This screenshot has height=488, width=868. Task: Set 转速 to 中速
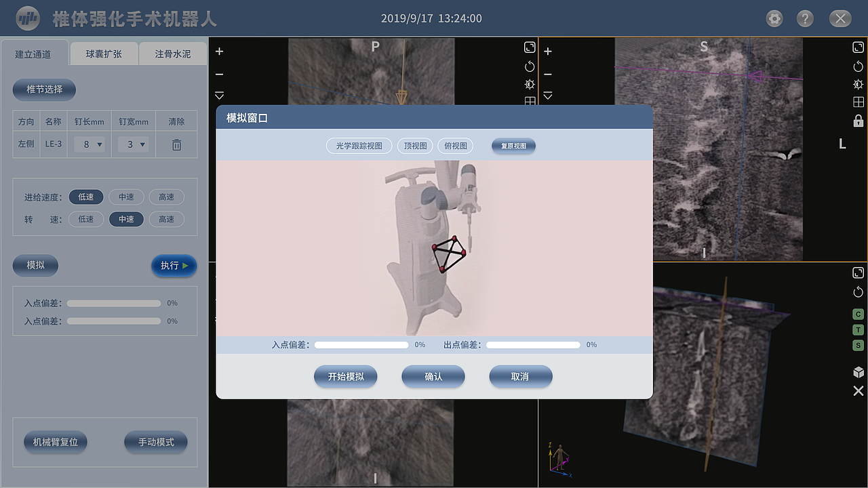(x=126, y=220)
